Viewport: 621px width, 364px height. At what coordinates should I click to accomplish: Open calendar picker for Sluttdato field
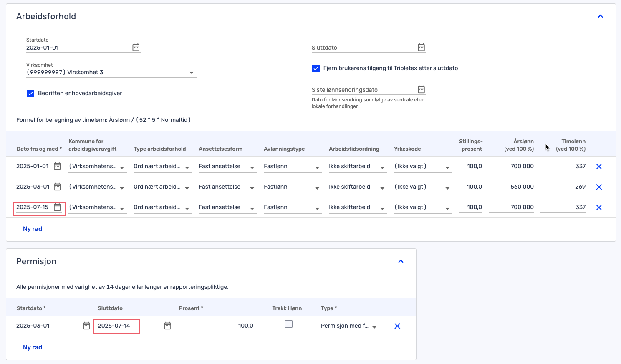tap(422, 47)
